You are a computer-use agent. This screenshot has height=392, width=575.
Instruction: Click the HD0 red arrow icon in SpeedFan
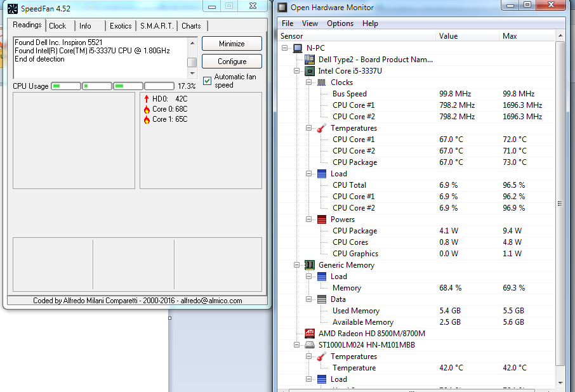coord(147,99)
